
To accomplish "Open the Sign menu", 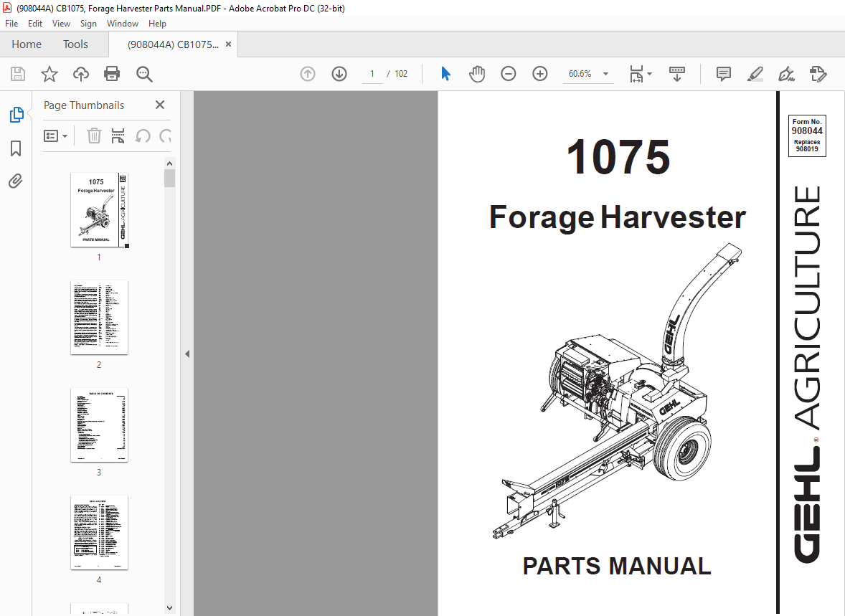I will (88, 24).
